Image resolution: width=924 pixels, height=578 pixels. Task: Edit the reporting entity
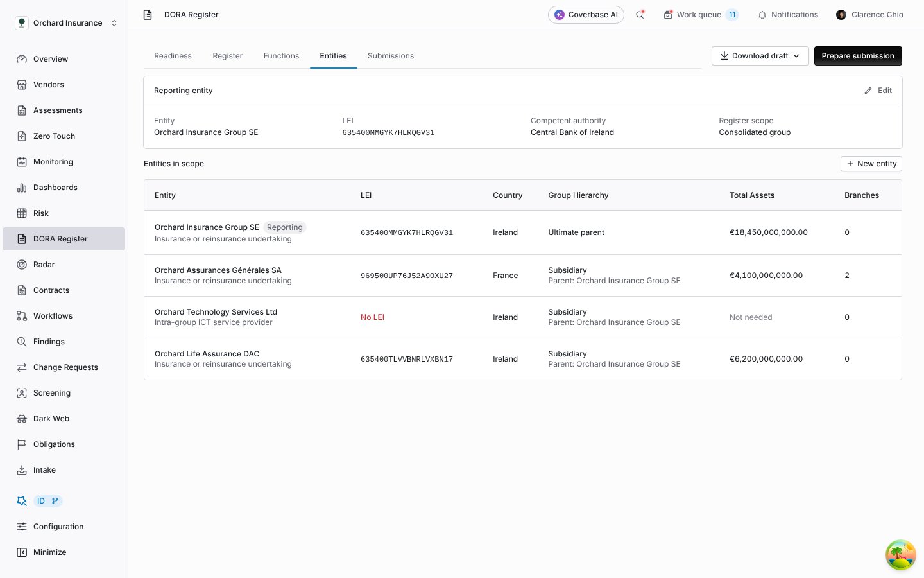[x=878, y=91]
